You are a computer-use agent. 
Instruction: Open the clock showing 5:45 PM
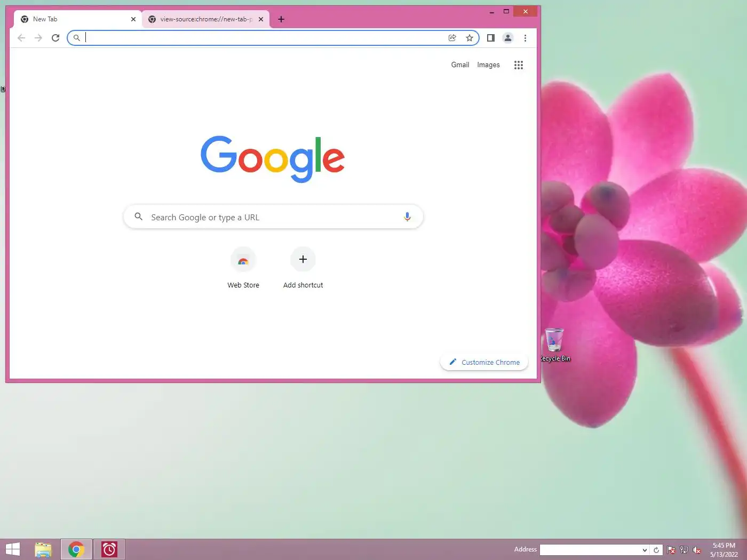coord(724,550)
